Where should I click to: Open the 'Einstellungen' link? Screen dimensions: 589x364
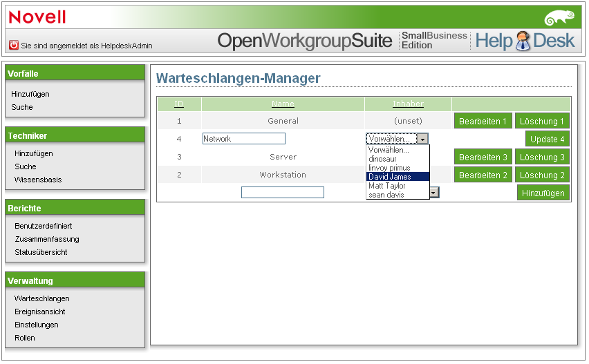click(37, 325)
